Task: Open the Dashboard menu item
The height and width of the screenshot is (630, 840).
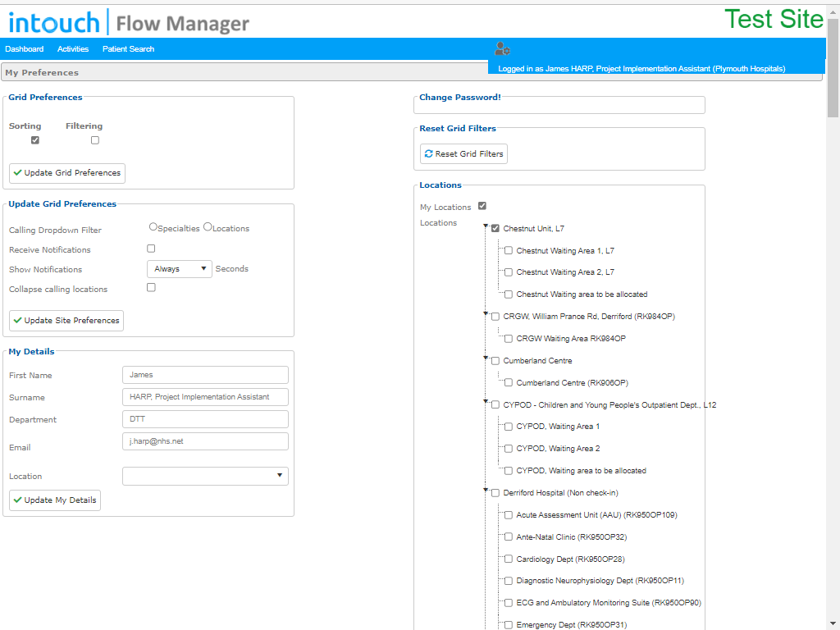Action: click(24, 48)
